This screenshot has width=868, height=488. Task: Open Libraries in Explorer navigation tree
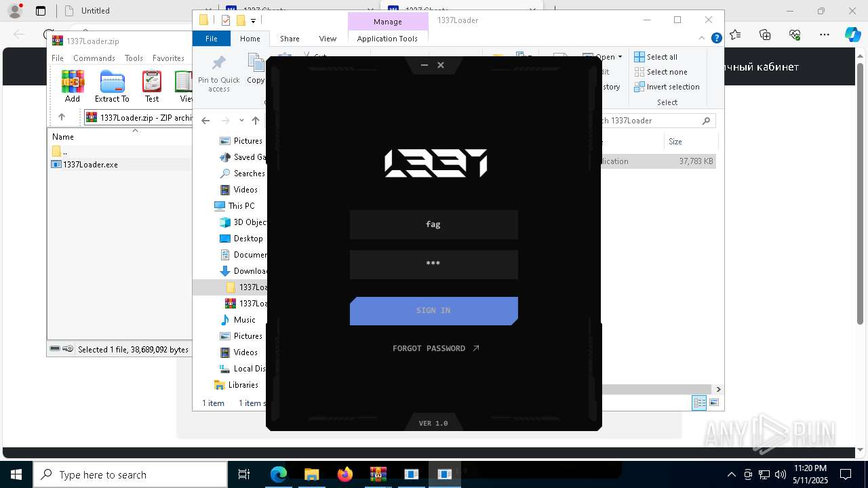coord(237,385)
